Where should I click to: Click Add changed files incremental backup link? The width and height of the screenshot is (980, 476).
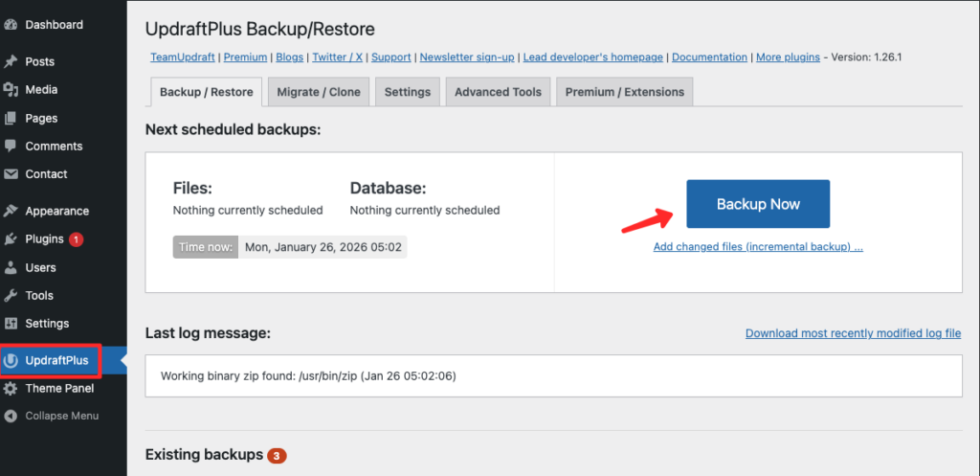pos(758,247)
